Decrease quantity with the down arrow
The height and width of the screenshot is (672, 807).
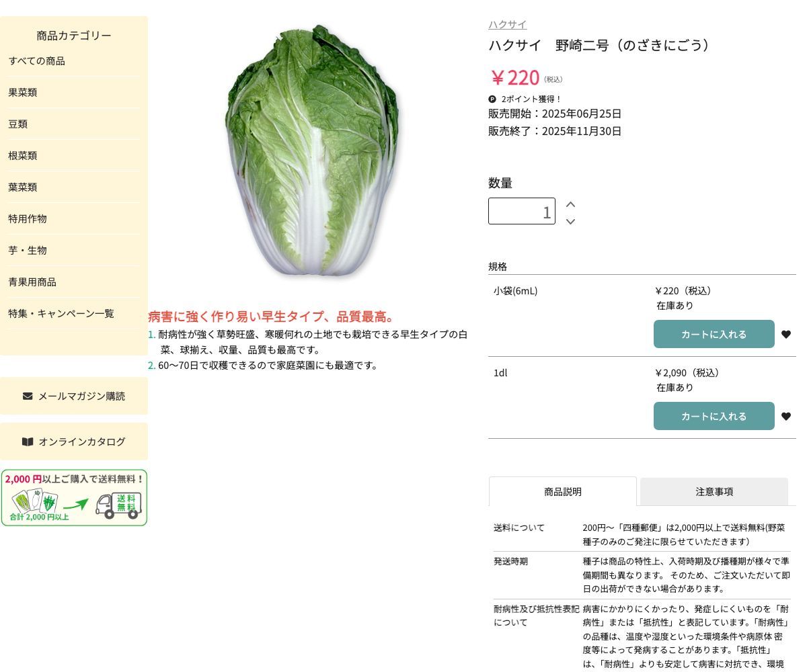tap(570, 221)
